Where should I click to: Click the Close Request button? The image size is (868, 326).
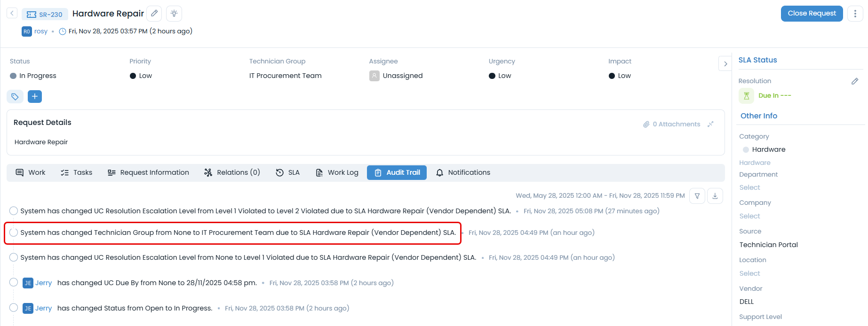coord(812,14)
